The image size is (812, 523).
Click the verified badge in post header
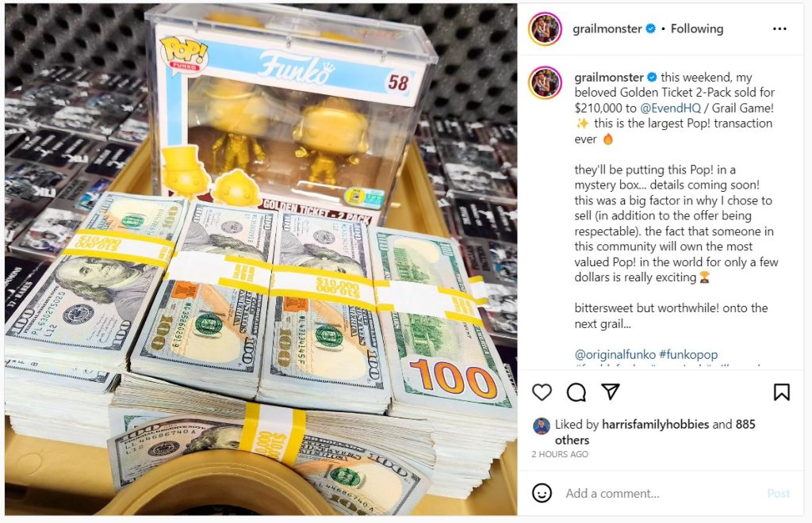click(x=651, y=29)
